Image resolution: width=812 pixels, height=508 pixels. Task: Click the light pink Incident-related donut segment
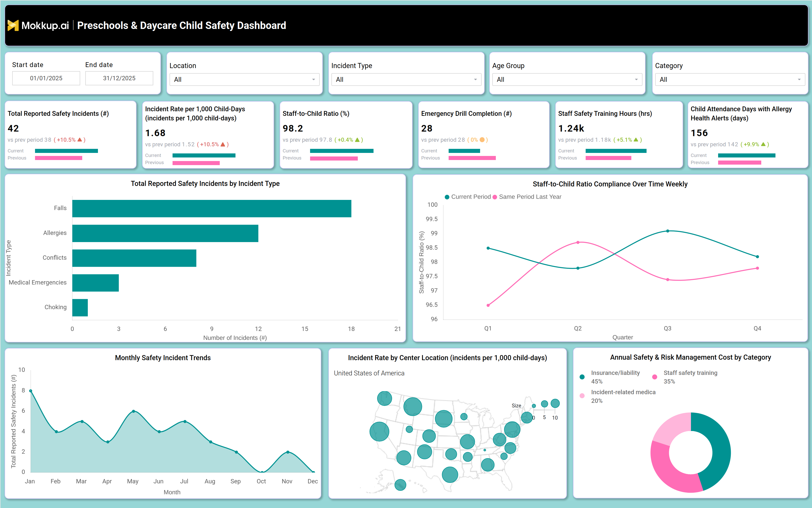[674, 427]
